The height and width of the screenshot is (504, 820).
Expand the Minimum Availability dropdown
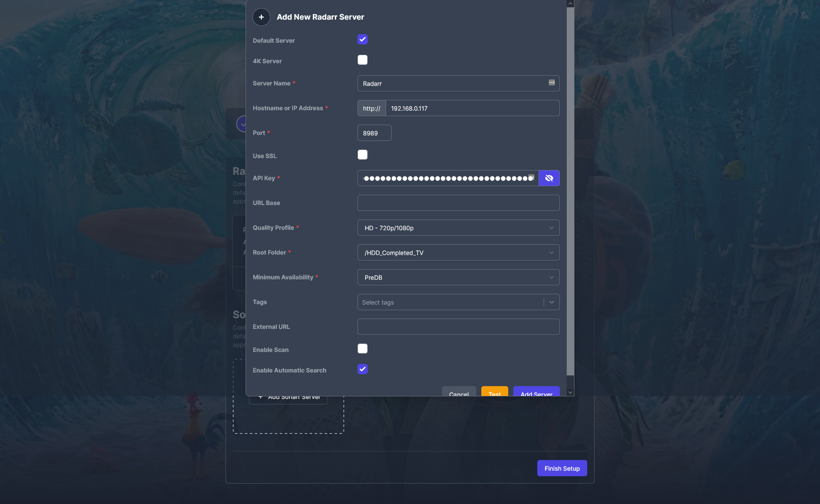pyautogui.click(x=458, y=277)
